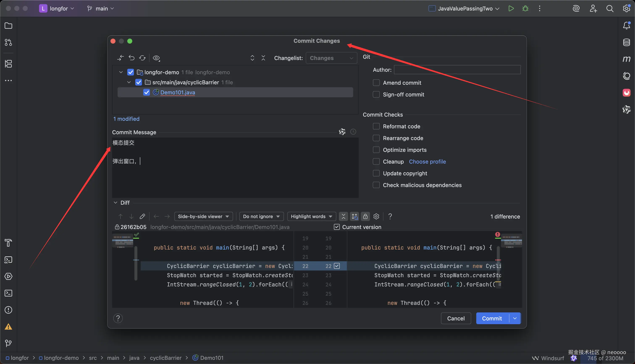The height and width of the screenshot is (364, 635).
Task: Enable the Amend commit checkbox
Action: tap(376, 83)
